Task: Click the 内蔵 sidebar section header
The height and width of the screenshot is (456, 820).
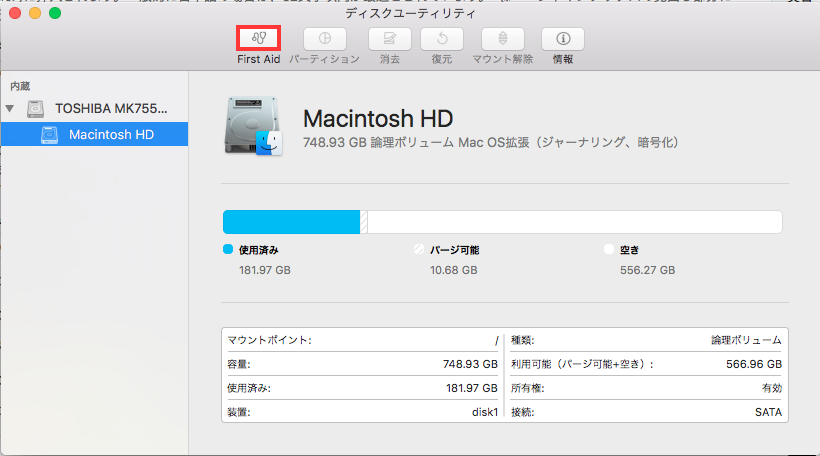Action: coord(20,86)
